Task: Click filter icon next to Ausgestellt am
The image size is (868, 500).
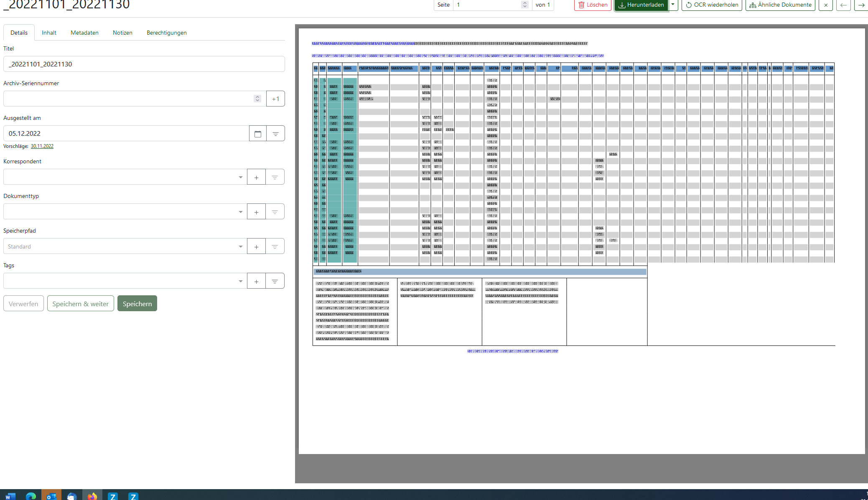Action: pos(275,134)
